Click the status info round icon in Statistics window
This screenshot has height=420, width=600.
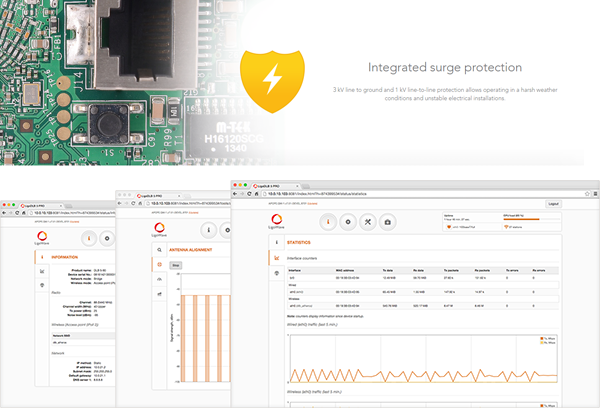pyautogui.click(x=328, y=222)
